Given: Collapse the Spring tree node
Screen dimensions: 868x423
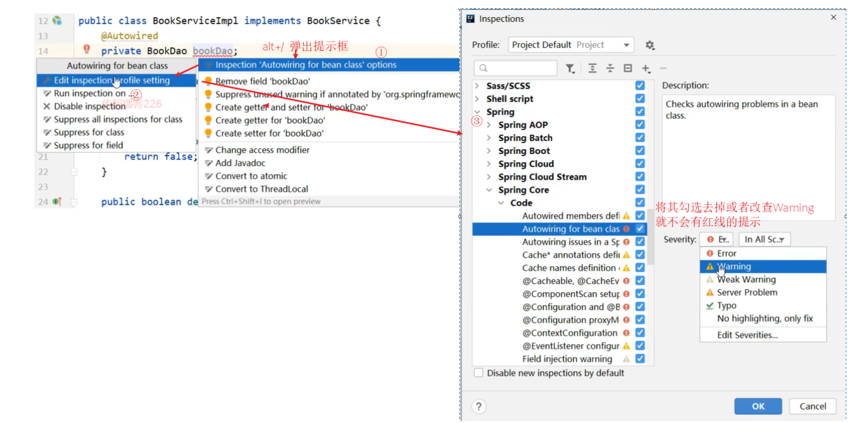Looking at the screenshot, I should click(x=477, y=111).
